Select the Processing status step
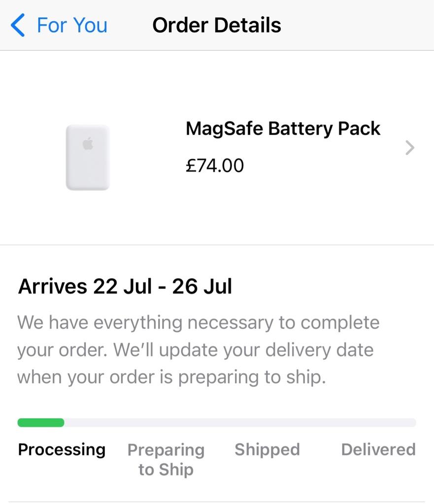 tap(62, 449)
